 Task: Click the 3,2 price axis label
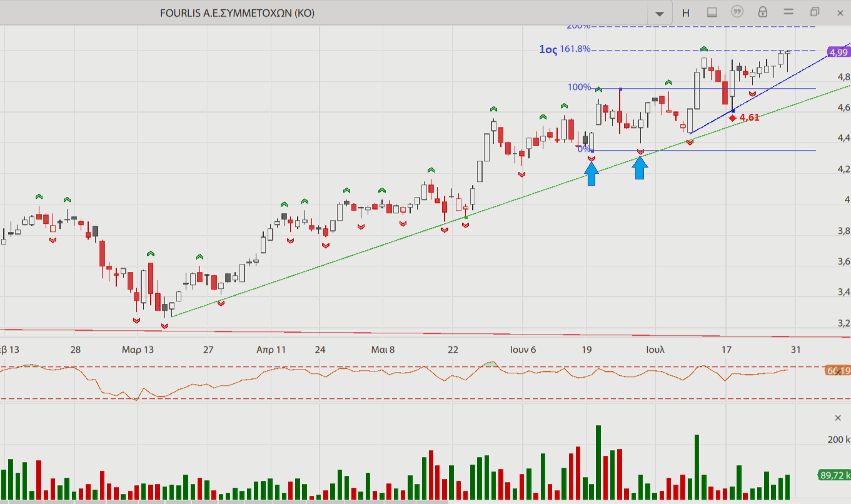(843, 323)
